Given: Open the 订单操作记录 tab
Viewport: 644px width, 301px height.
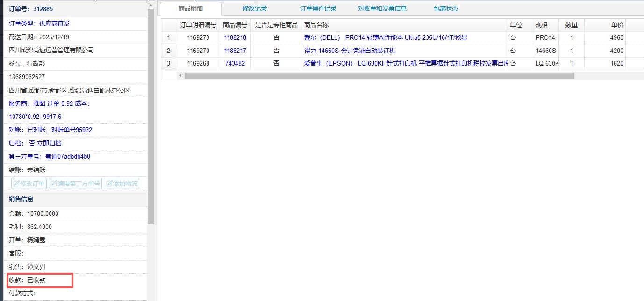Looking at the screenshot, I should pyautogui.click(x=318, y=8).
